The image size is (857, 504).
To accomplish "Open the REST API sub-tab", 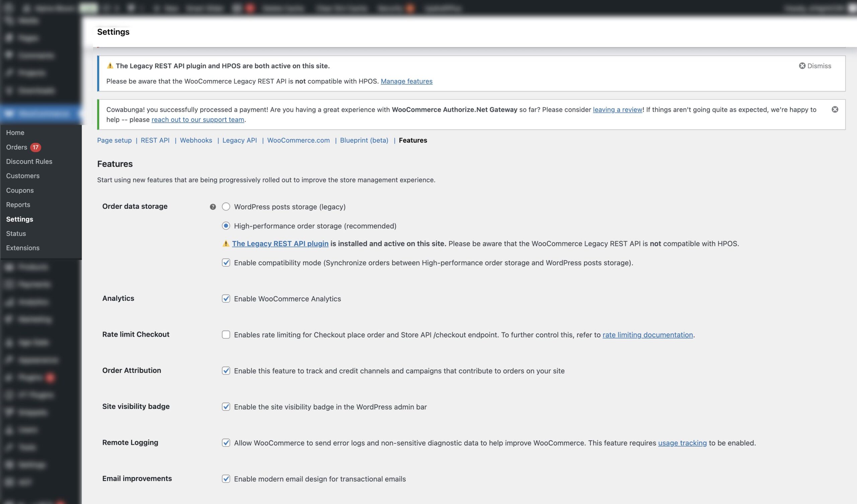I will tap(155, 140).
